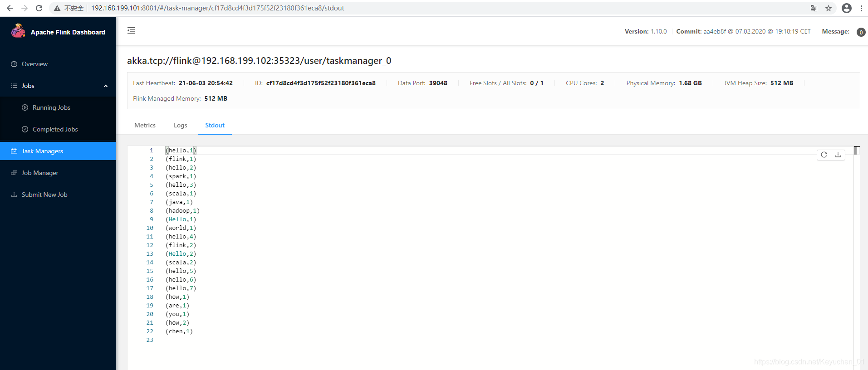
Task: Click the not-secure warning icon
Action: tap(57, 8)
